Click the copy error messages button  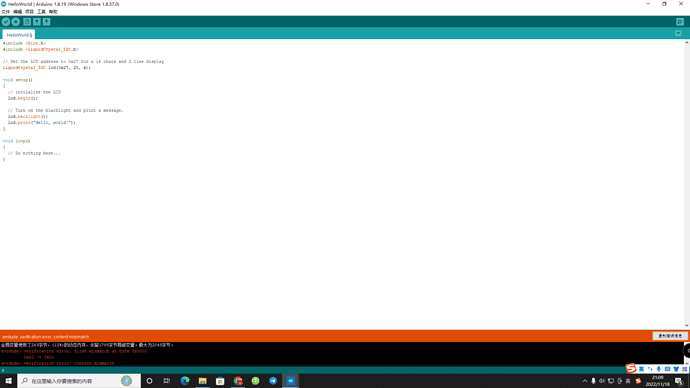coord(670,336)
